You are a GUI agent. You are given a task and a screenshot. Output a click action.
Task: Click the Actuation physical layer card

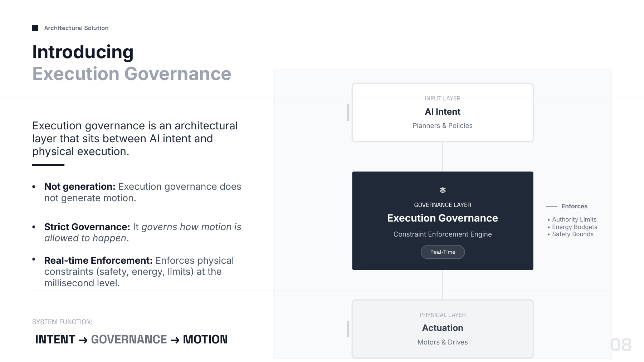(x=443, y=329)
